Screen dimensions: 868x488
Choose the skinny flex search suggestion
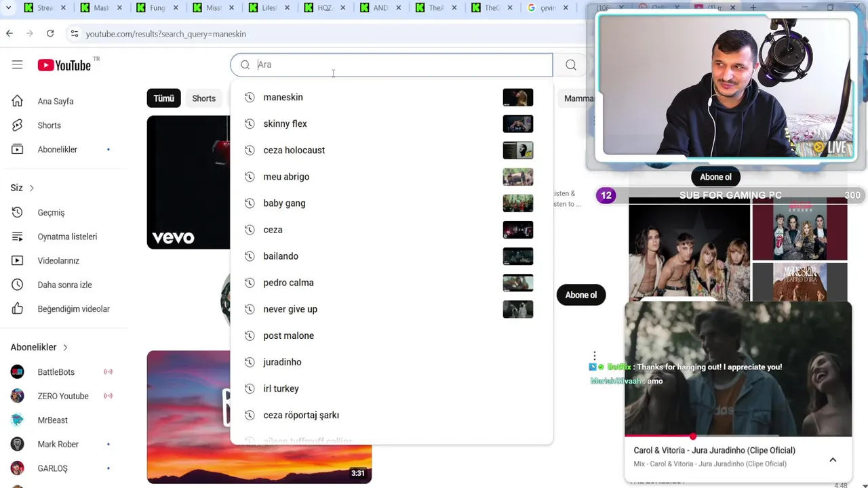tap(391, 123)
